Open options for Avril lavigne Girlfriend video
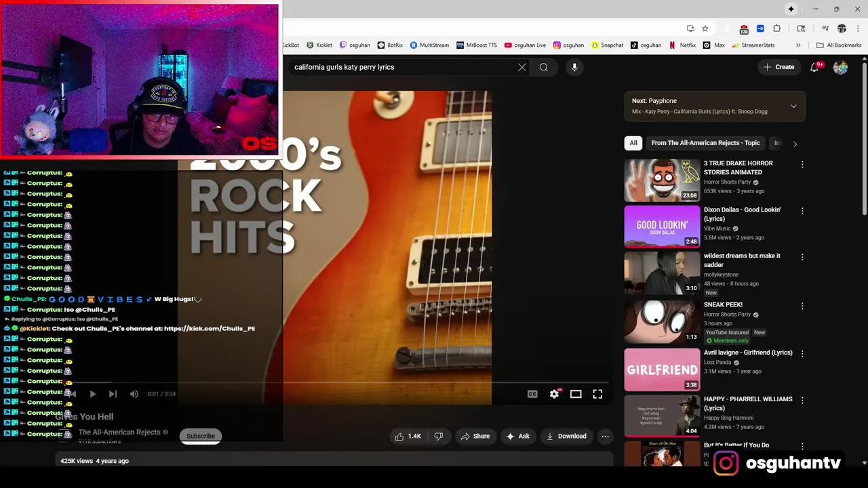Screen dimensions: 868x488 point(802,353)
